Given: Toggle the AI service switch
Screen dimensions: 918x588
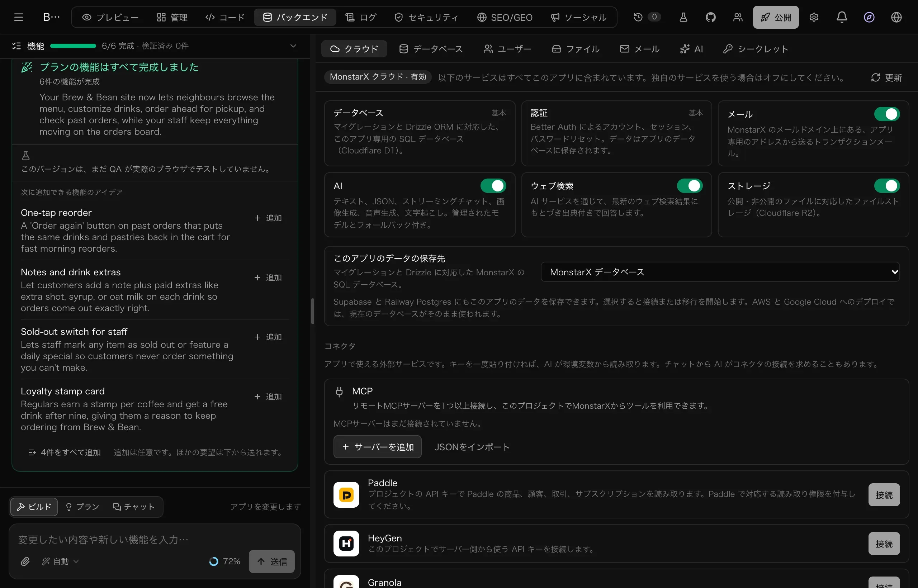Looking at the screenshot, I should point(493,186).
